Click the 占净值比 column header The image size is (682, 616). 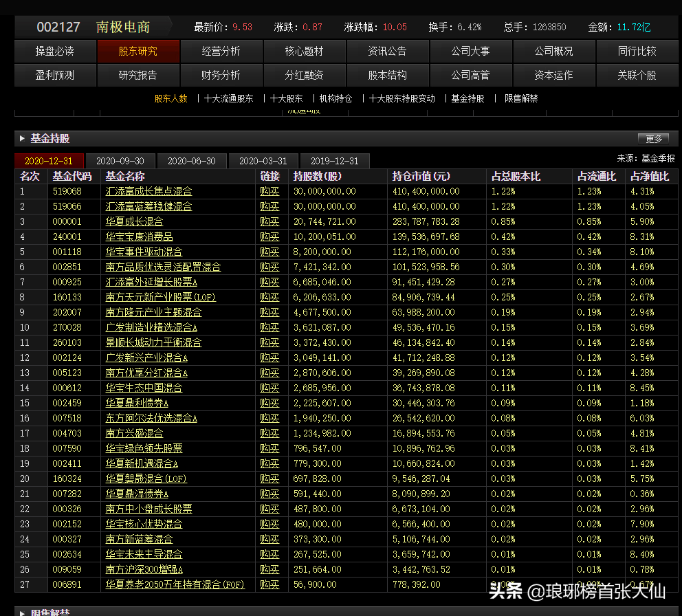[650, 176]
